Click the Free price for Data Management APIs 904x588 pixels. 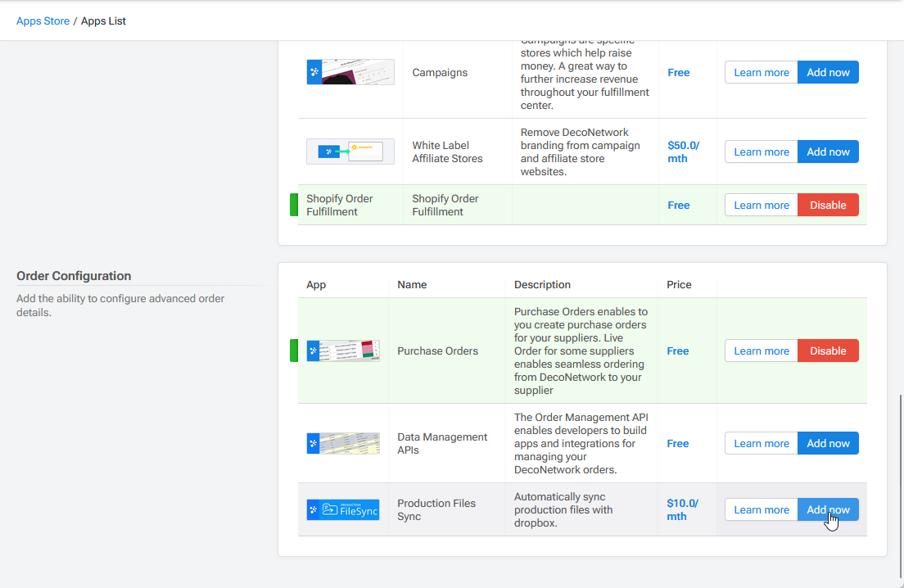(677, 443)
